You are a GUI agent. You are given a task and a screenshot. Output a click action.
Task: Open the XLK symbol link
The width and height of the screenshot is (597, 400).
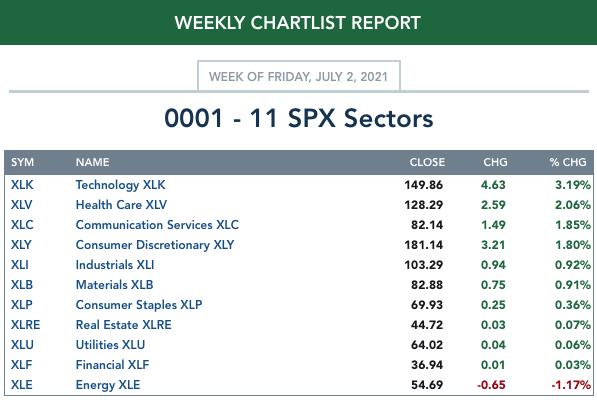[x=22, y=185]
